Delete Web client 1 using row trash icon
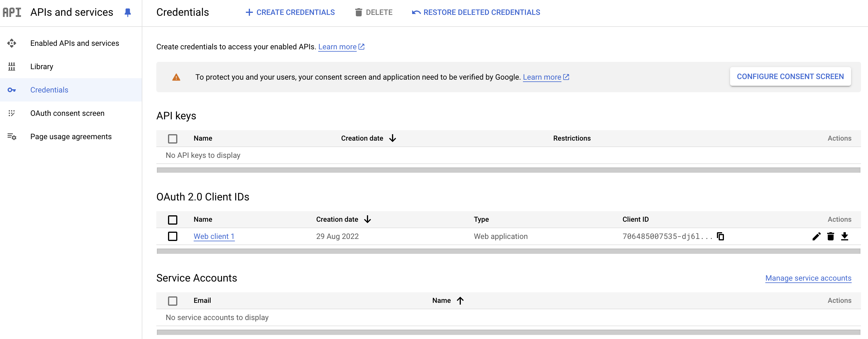 [830, 236]
